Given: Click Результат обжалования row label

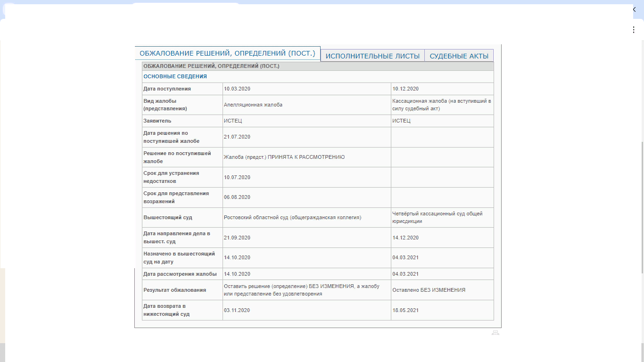Looking at the screenshot, I should [x=174, y=290].
